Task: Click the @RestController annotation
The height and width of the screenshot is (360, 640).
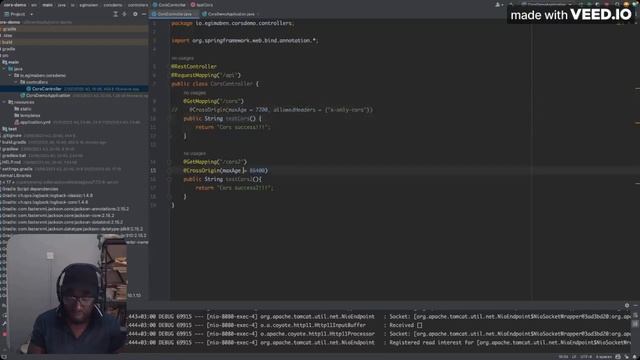Action: tap(194, 67)
